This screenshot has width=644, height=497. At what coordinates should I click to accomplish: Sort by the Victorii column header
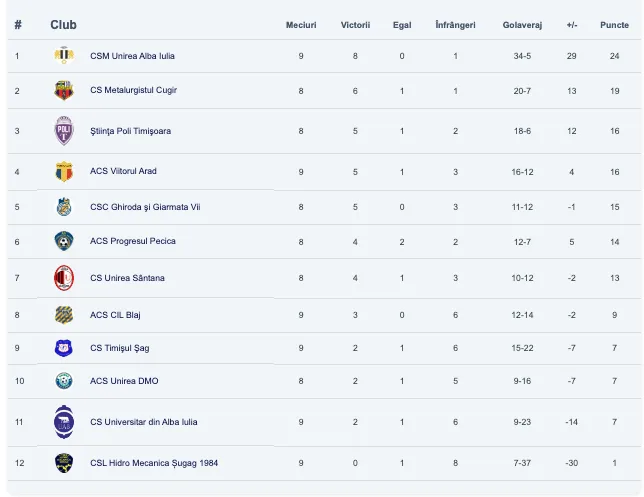click(355, 25)
